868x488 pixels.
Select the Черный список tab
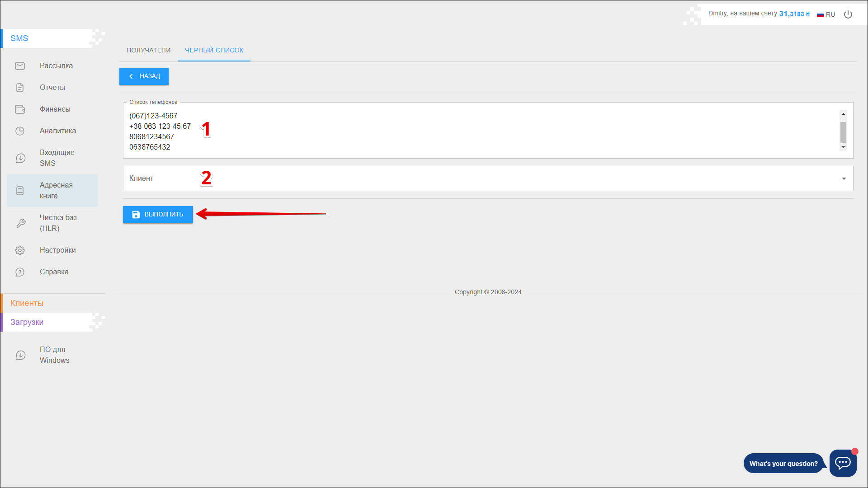(x=214, y=50)
